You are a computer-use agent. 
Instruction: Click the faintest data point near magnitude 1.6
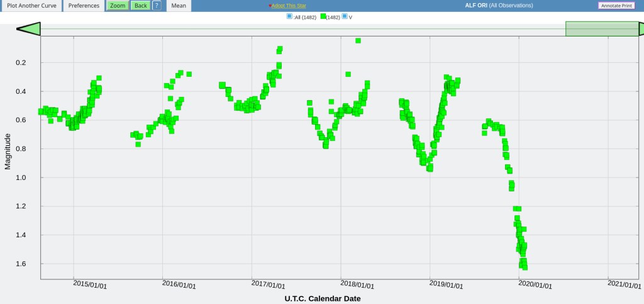click(525, 267)
